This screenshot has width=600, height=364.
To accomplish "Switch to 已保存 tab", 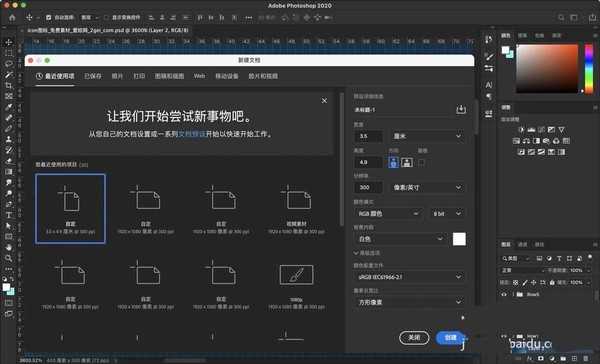I will point(93,76).
